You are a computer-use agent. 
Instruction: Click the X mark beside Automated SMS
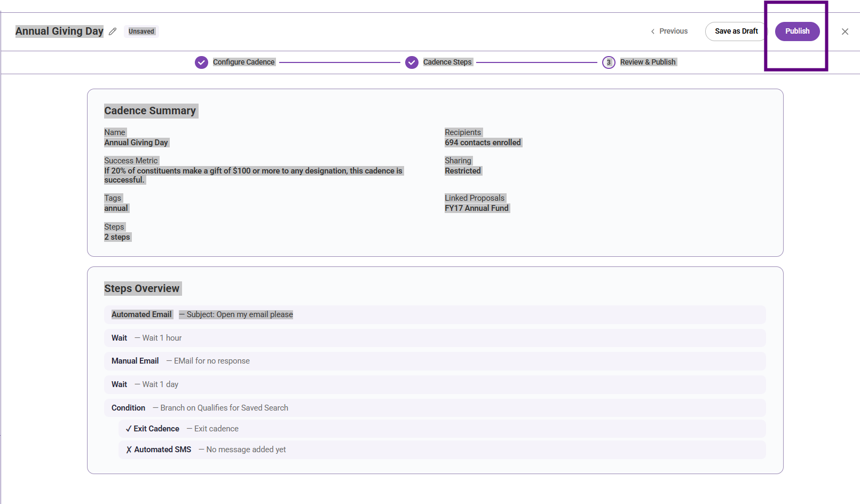coord(129,450)
